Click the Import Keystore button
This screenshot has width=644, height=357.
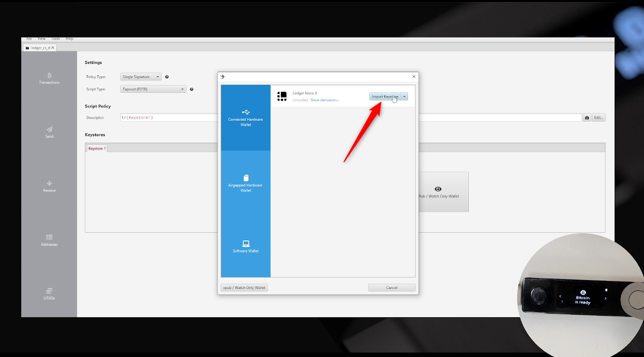(385, 96)
